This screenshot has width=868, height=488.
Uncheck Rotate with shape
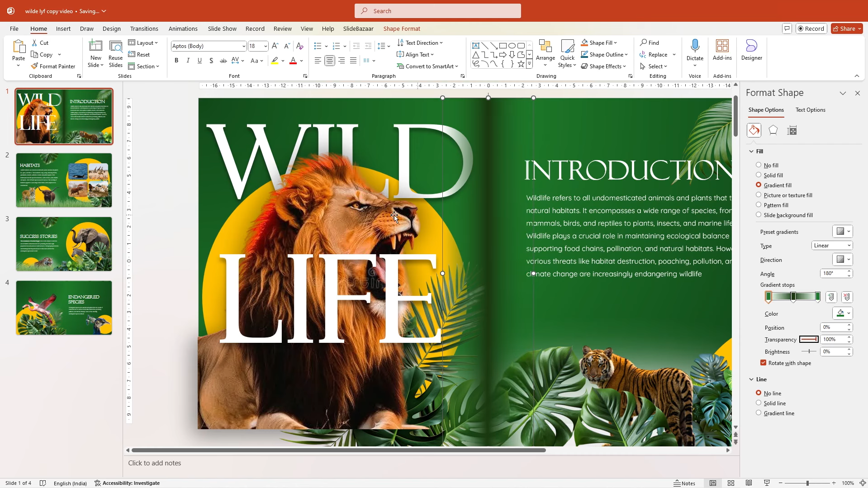[764, 362]
